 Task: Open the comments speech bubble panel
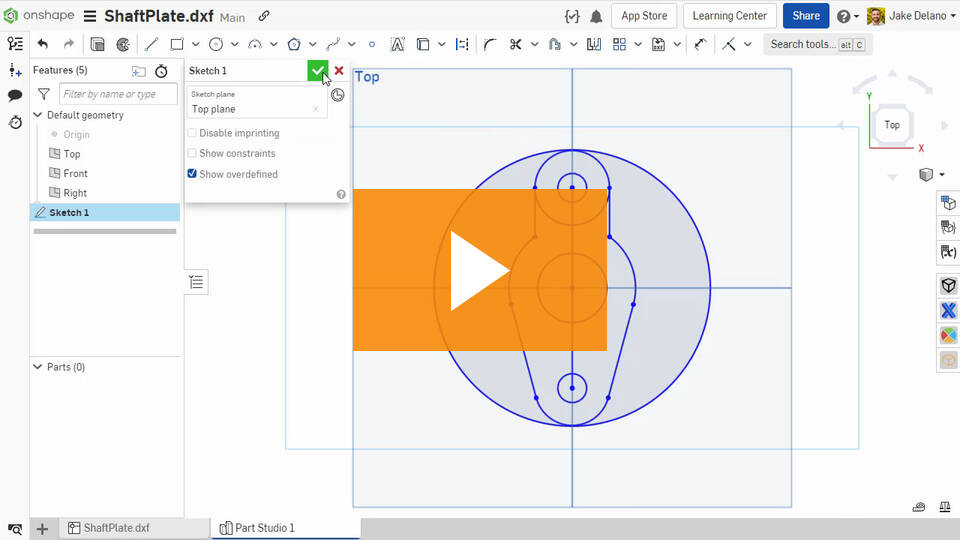point(15,95)
